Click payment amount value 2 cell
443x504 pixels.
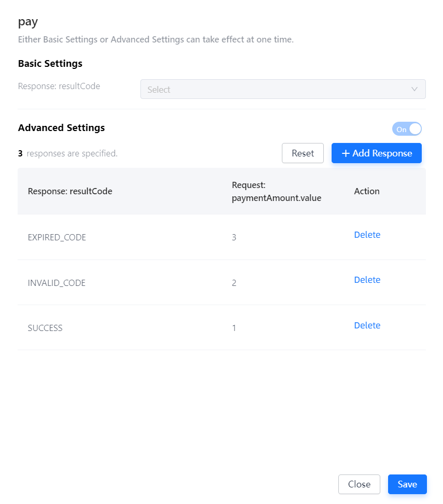[234, 283]
